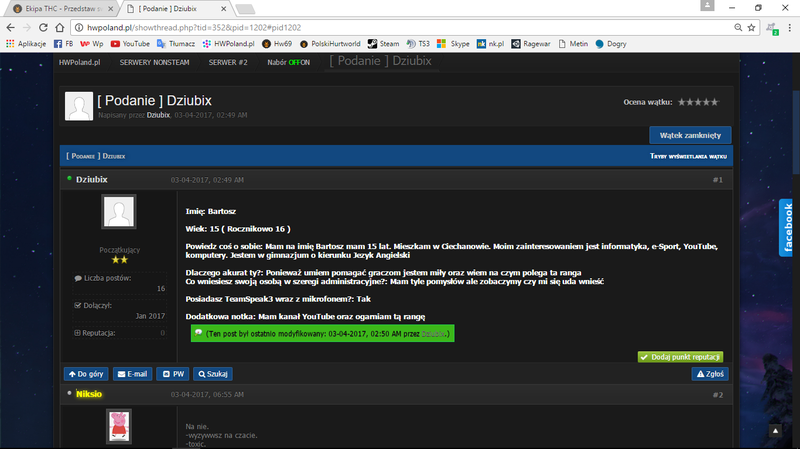Open a new browser tab
The image size is (800, 449).
click(245, 9)
